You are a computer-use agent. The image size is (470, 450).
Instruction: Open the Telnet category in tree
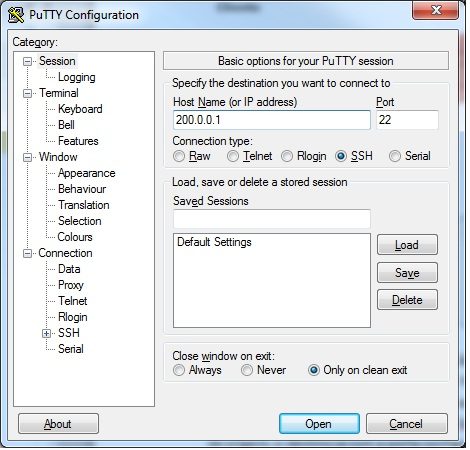click(72, 301)
